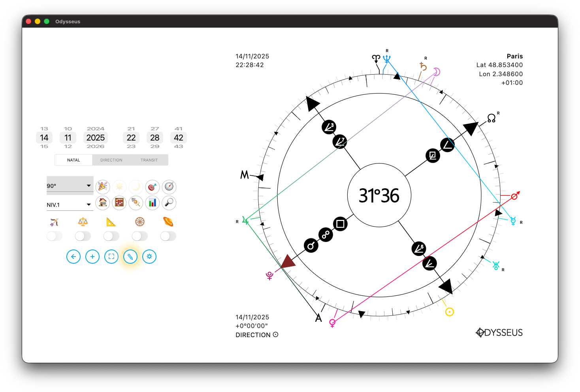
Task: Open the 90° dial dropdown
Action: [x=70, y=186]
